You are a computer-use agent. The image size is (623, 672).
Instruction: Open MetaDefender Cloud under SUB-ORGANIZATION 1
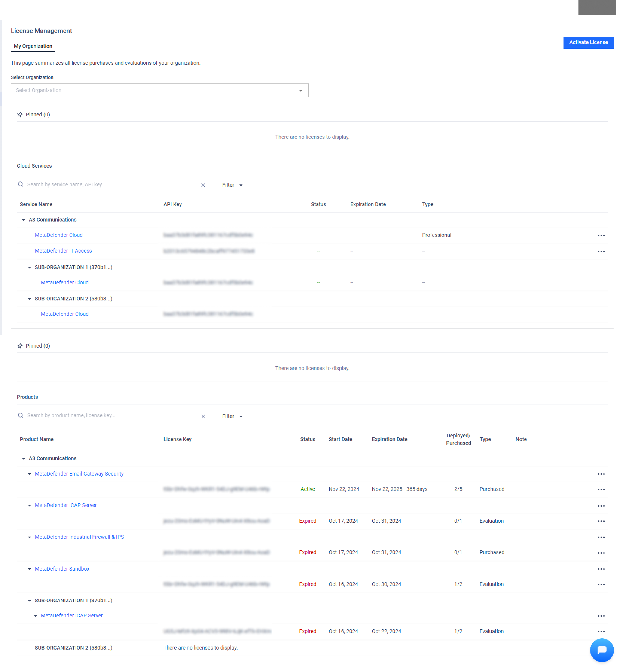(x=65, y=282)
